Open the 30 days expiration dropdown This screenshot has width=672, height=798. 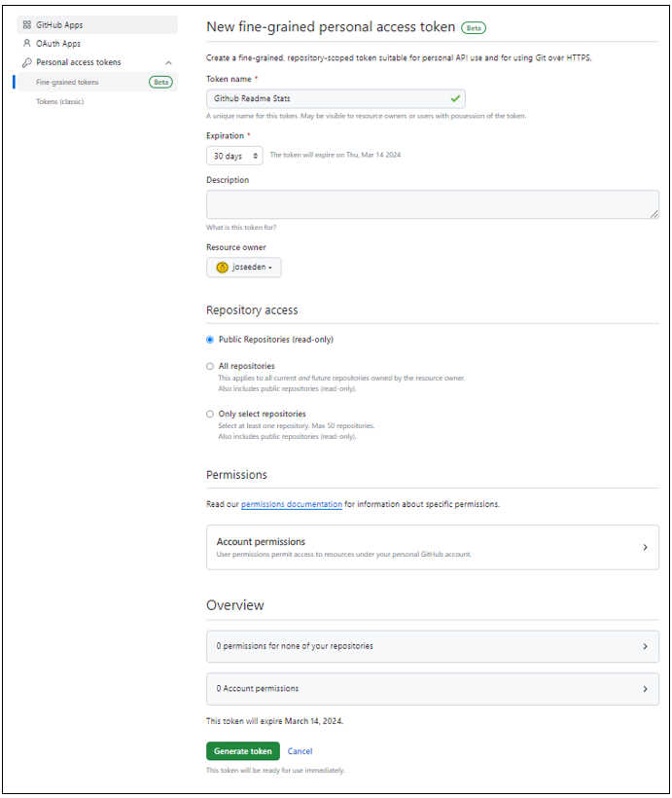[234, 156]
